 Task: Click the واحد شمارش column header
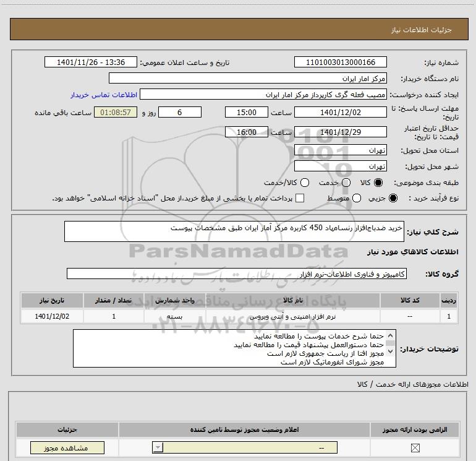(175, 300)
